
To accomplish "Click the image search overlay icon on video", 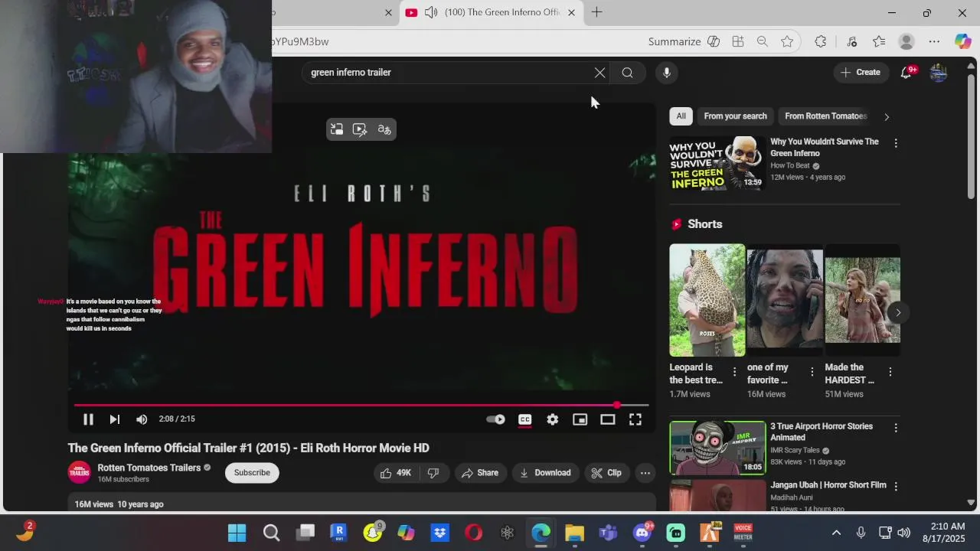I will [x=360, y=129].
